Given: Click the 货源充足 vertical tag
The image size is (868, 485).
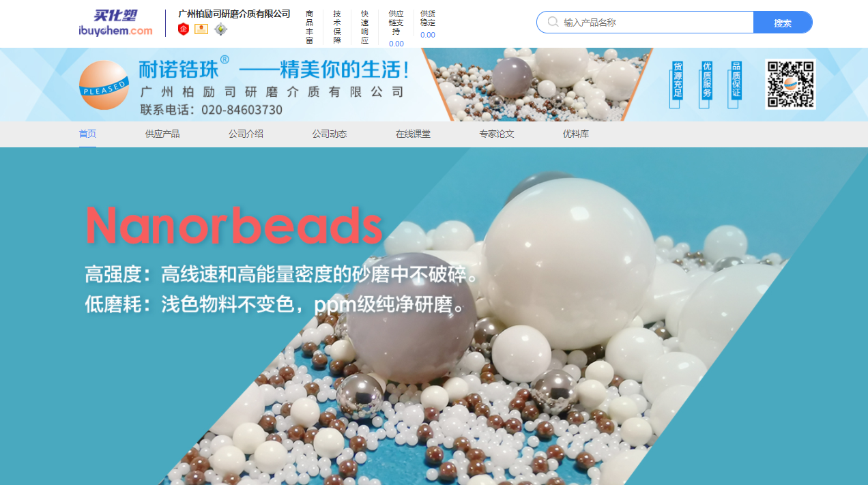Looking at the screenshot, I should [676, 84].
